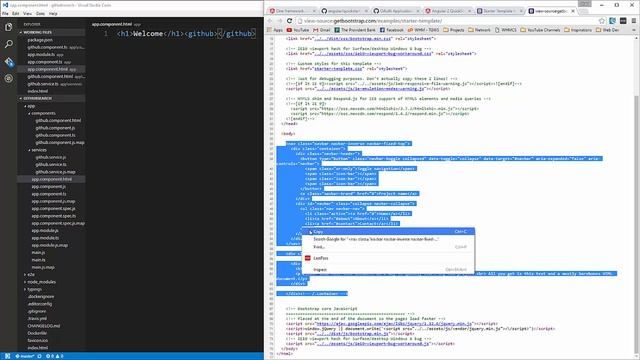Expand the e2e folder

point(29,274)
